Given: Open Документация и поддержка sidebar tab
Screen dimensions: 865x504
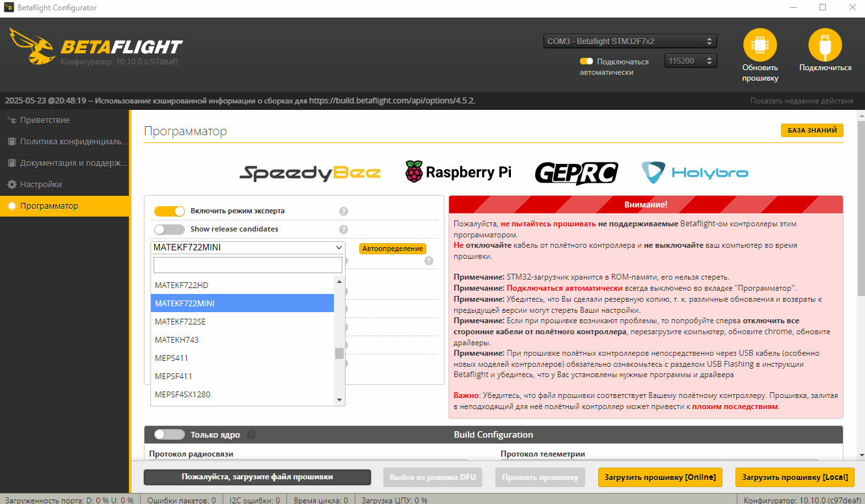Looking at the screenshot, I should coord(64,163).
